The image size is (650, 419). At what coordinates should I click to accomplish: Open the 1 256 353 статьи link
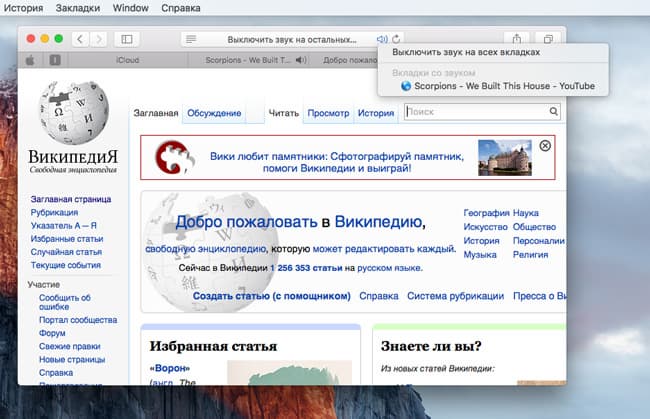click(x=306, y=268)
